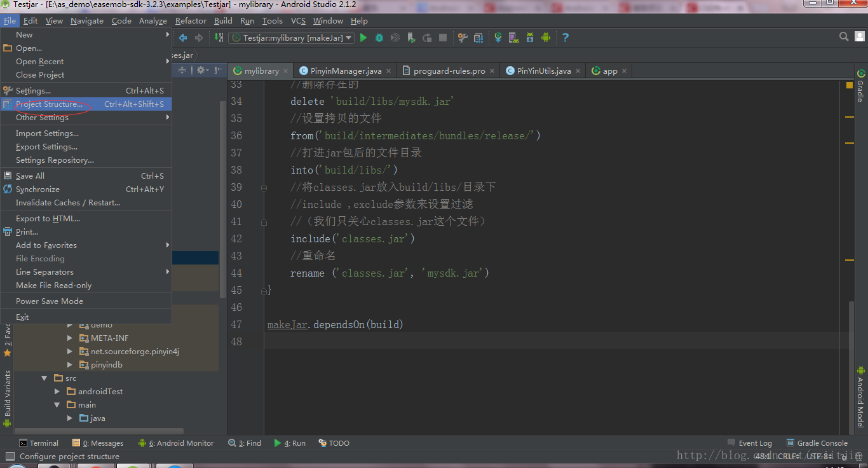
Task: Click the Help question mark icon
Action: [x=566, y=38]
